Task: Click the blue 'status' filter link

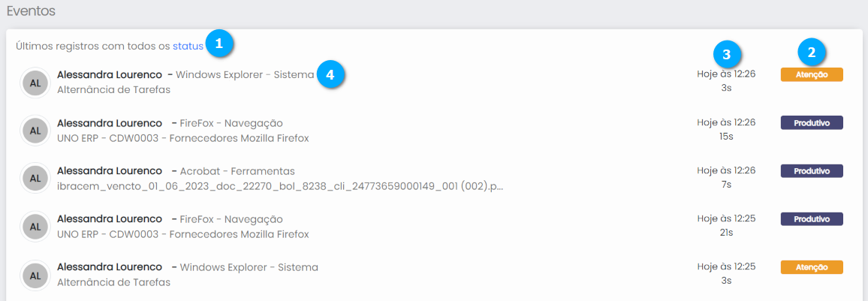Action: [x=188, y=46]
